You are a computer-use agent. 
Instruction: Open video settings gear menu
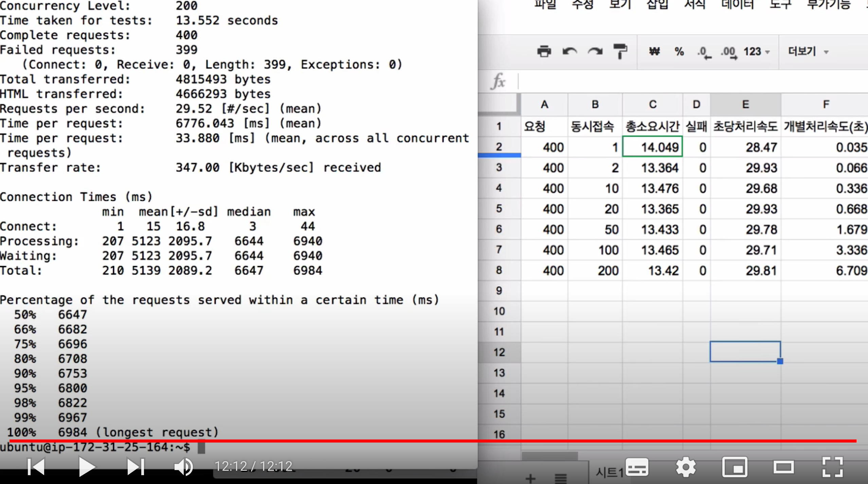pyautogui.click(x=686, y=467)
